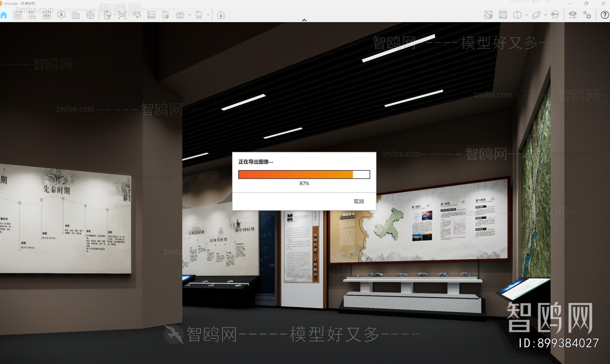The width and height of the screenshot is (610, 364).
Task: Open general settings with the gears icon
Action: coord(587,15)
